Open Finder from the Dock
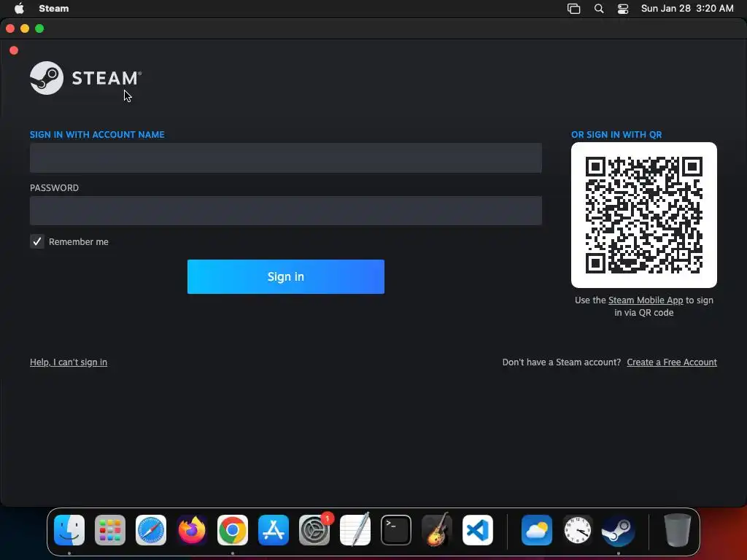Image resolution: width=747 pixels, height=560 pixels. [69, 530]
